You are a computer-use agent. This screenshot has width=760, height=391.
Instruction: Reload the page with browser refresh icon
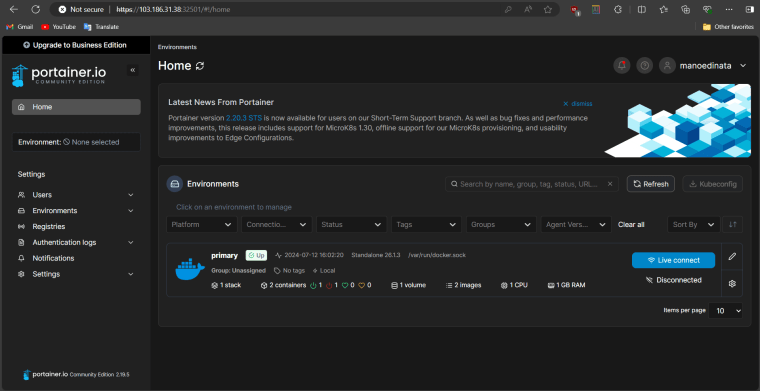pos(35,9)
